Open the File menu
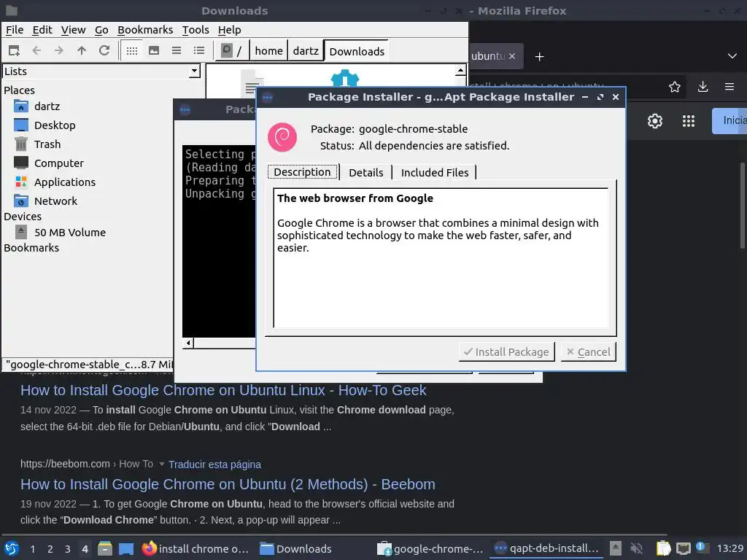Image resolution: width=747 pixels, height=560 pixels. tap(15, 30)
